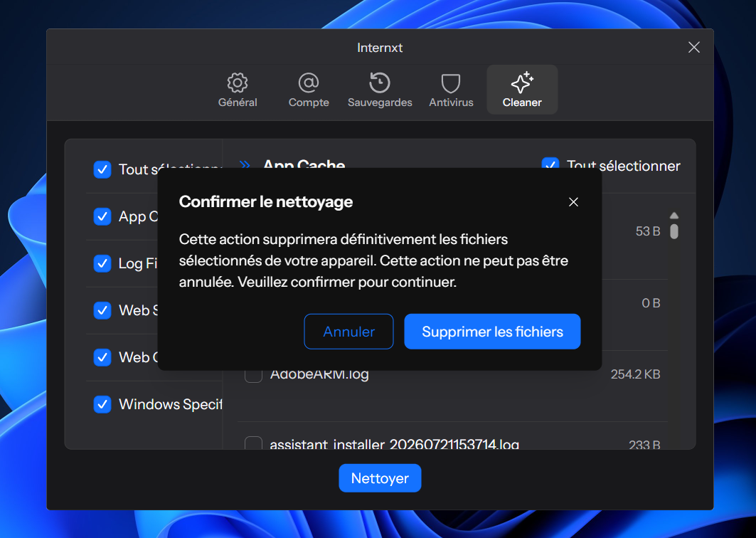Toggle right panel Tout sélectionner checkbox
The height and width of the screenshot is (538, 756).
point(550,163)
